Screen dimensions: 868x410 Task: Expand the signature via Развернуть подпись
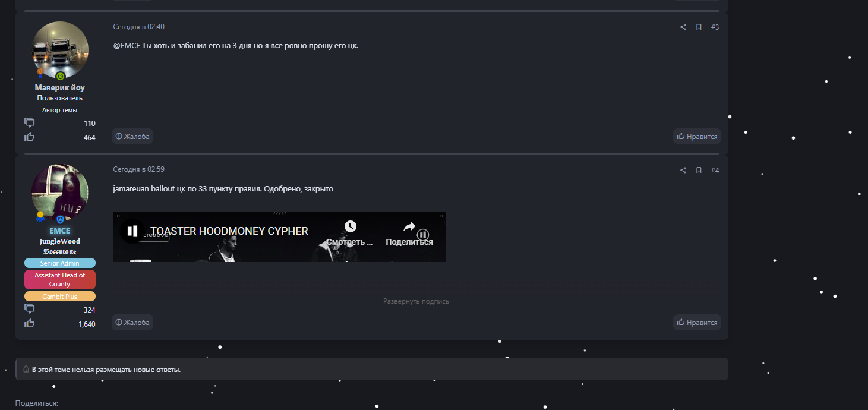[416, 301]
